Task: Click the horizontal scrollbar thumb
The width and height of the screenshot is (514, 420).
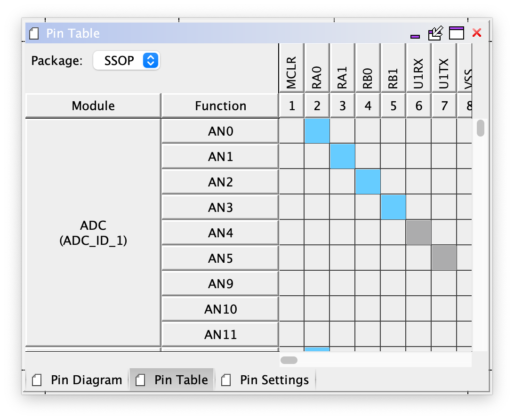Action: coord(289,360)
